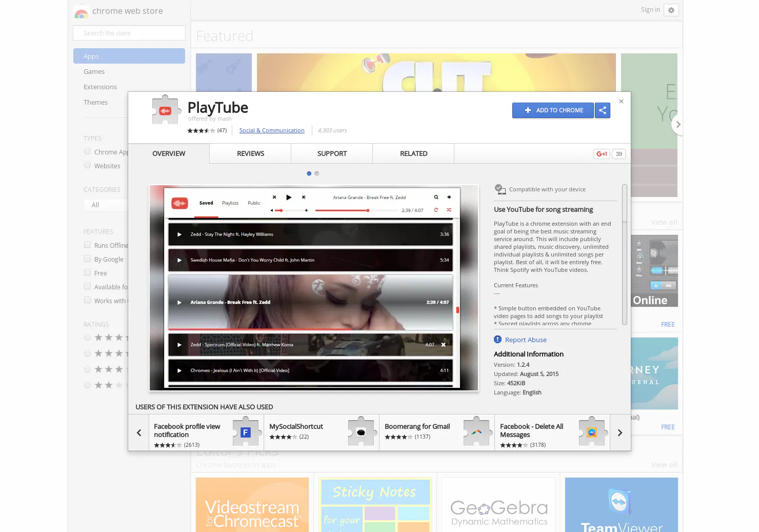The height and width of the screenshot is (532, 759).
Task: Select the second screenshot dot
Action: point(317,173)
